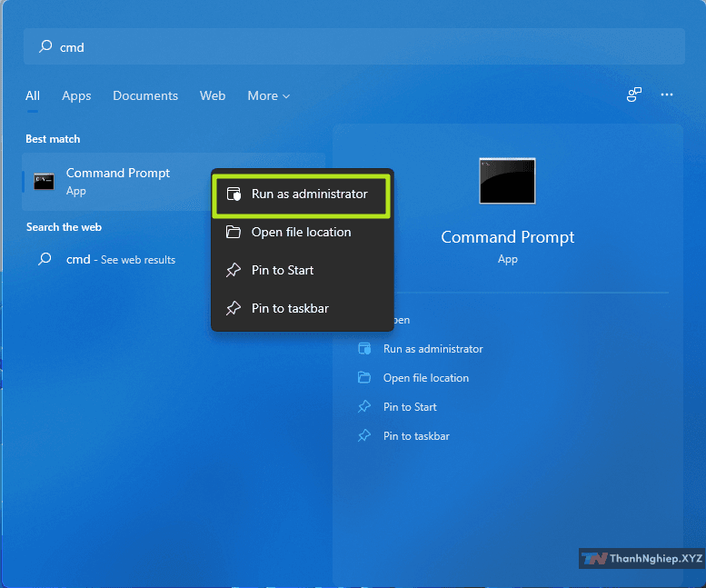The height and width of the screenshot is (588, 706).
Task: Select Pin to taskbar in context menu
Action: (x=290, y=309)
